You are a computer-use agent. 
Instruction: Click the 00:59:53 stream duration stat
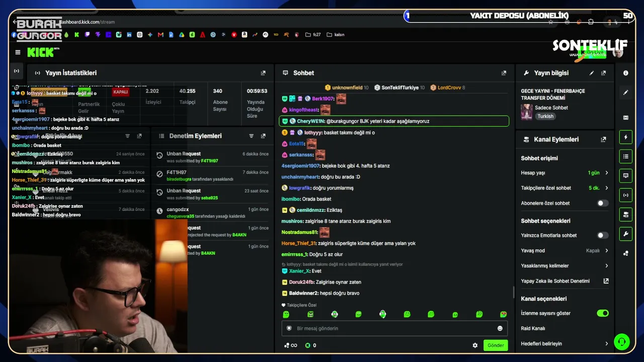pos(257,103)
